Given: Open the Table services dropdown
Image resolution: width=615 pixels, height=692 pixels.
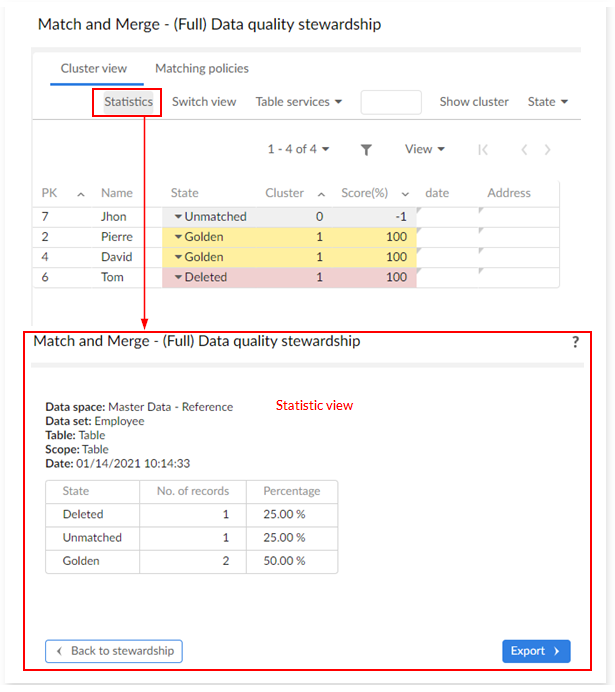Looking at the screenshot, I should click(299, 102).
